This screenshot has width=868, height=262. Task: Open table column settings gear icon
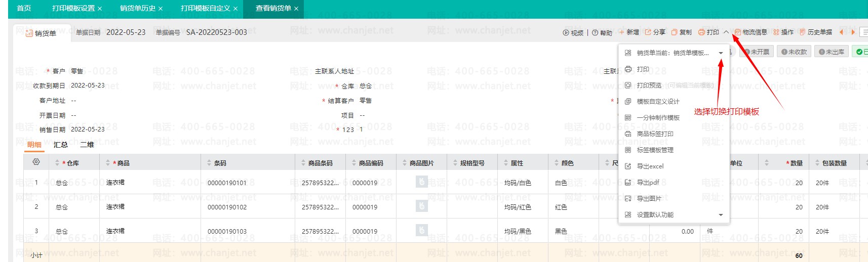pyautogui.click(x=36, y=162)
